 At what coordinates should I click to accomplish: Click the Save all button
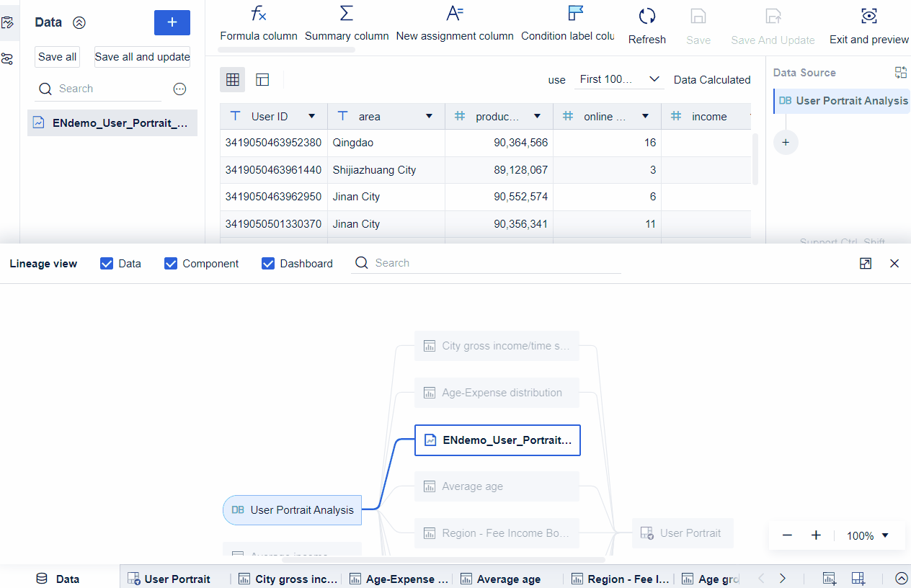(x=56, y=56)
